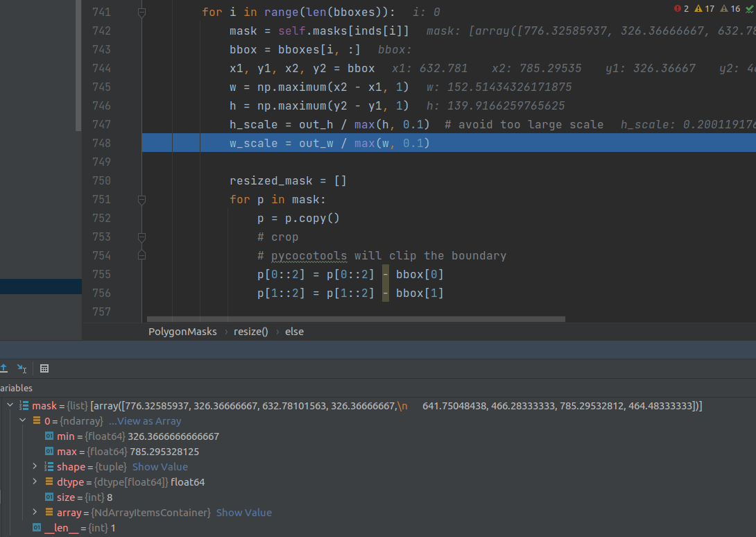Collapse the code fold arrow at line 751
Screen dimensions: 756x537
(x=142, y=199)
